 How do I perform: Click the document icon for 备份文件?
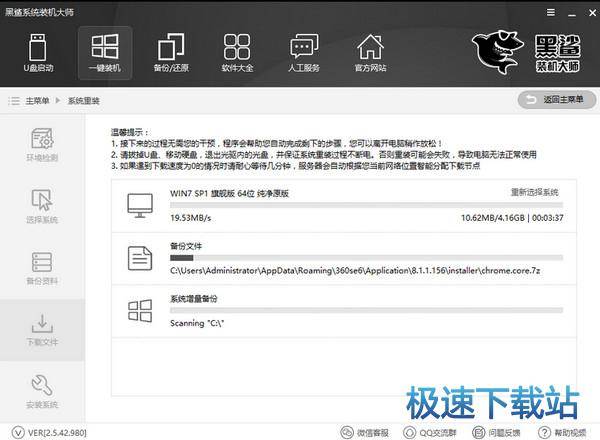pyautogui.click(x=140, y=259)
